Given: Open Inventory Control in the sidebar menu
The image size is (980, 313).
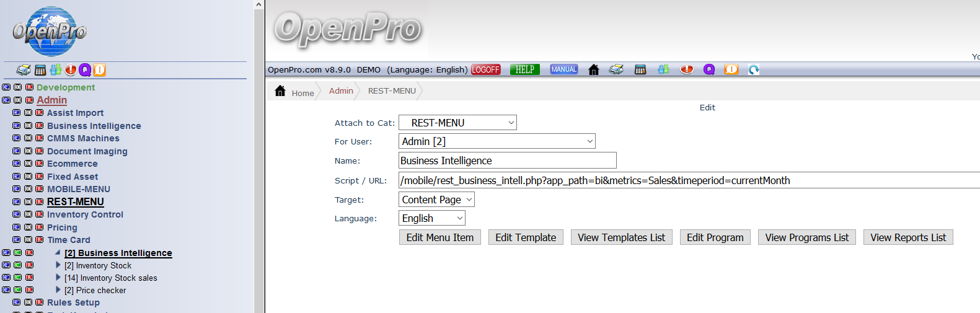Looking at the screenshot, I should tap(85, 214).
